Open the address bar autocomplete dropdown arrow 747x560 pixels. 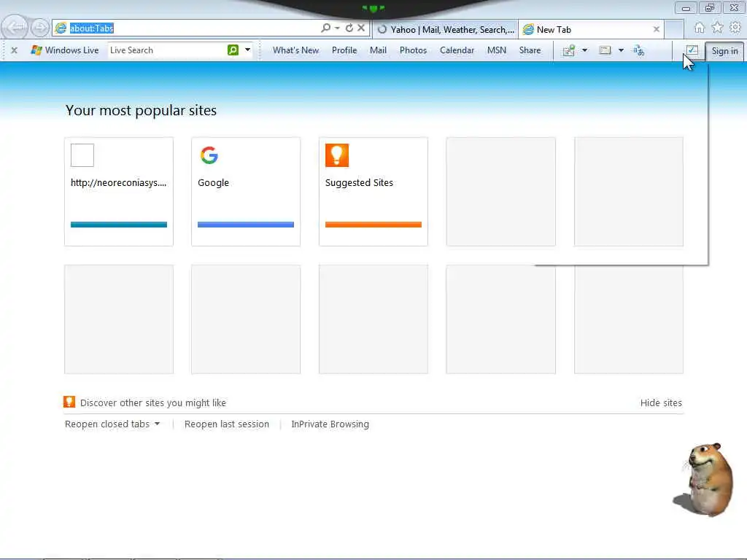tap(337, 28)
